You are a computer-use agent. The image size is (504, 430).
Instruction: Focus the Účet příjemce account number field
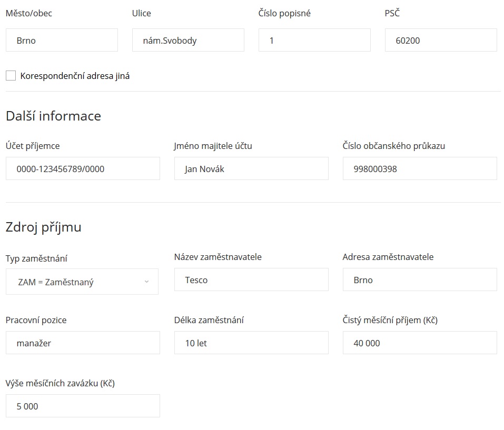coord(83,168)
